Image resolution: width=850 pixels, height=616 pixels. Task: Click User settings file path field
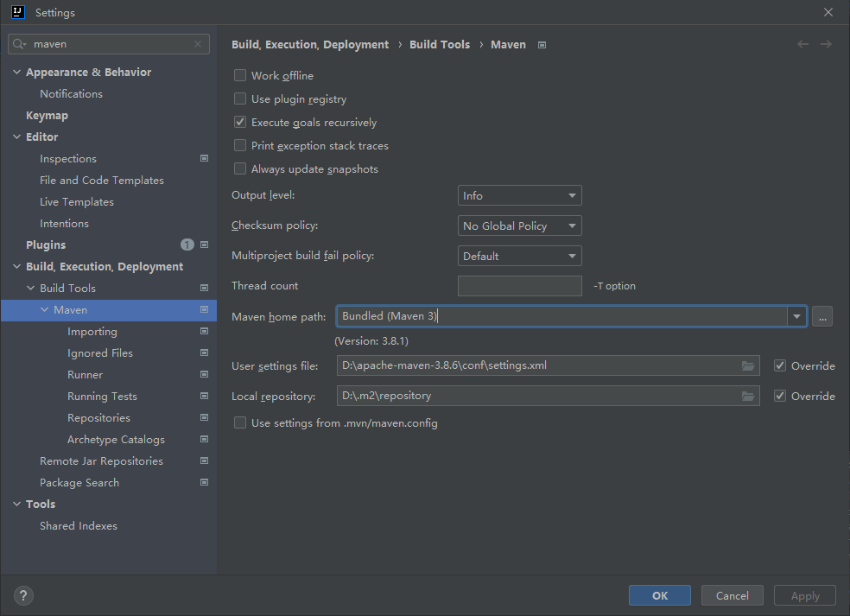(548, 365)
